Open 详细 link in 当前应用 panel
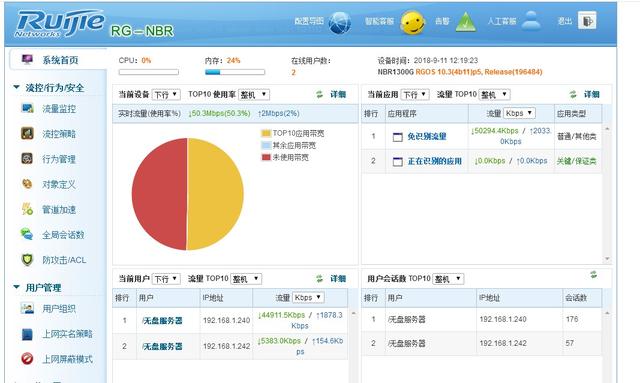The image size is (640, 383). click(591, 94)
